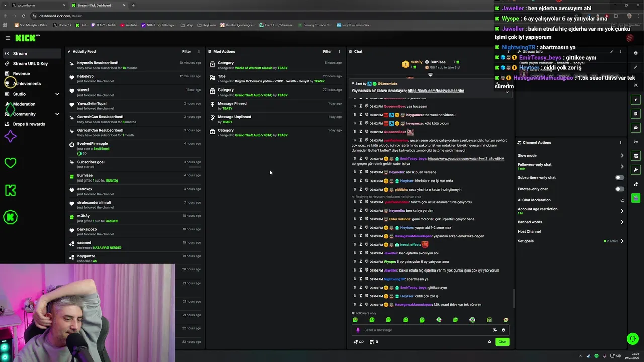Viewport: 644px width, 362px height.
Task: Click the note page icon in right toolbar
Action: click(636, 114)
